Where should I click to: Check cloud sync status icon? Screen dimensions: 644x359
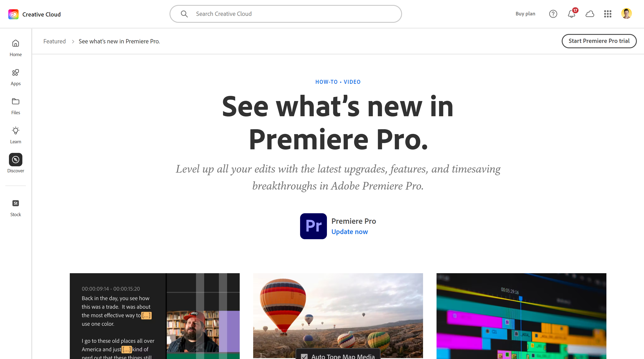tap(590, 14)
